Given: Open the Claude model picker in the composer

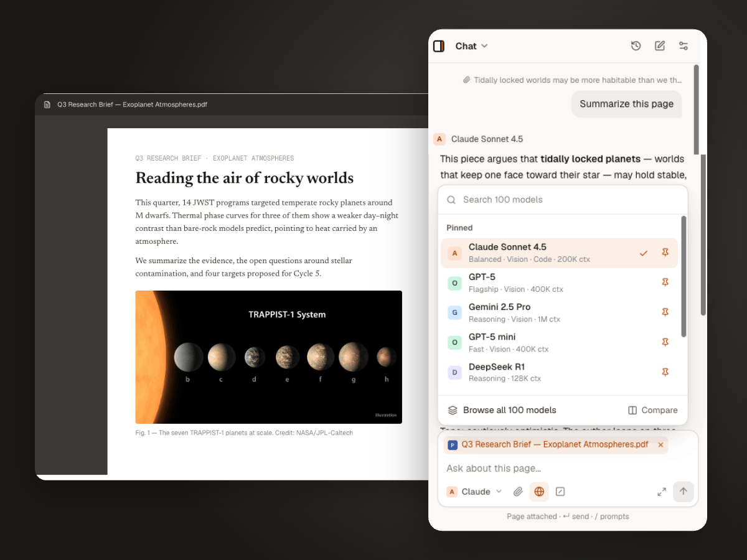Looking at the screenshot, I should tap(474, 492).
